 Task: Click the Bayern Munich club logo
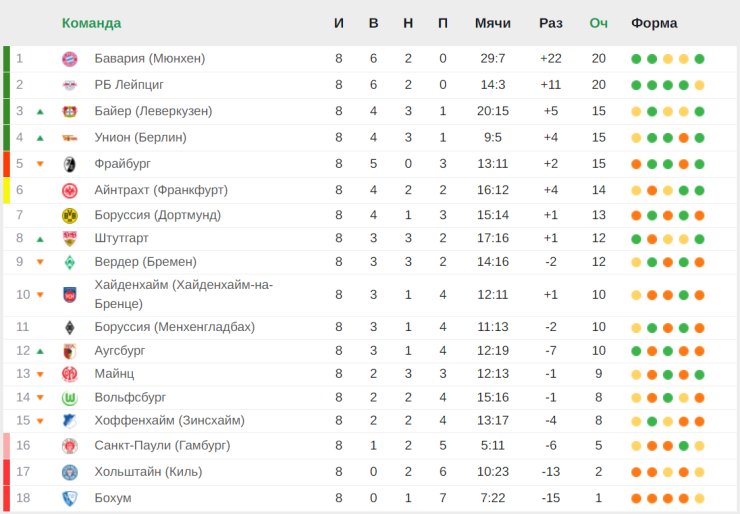(70, 59)
